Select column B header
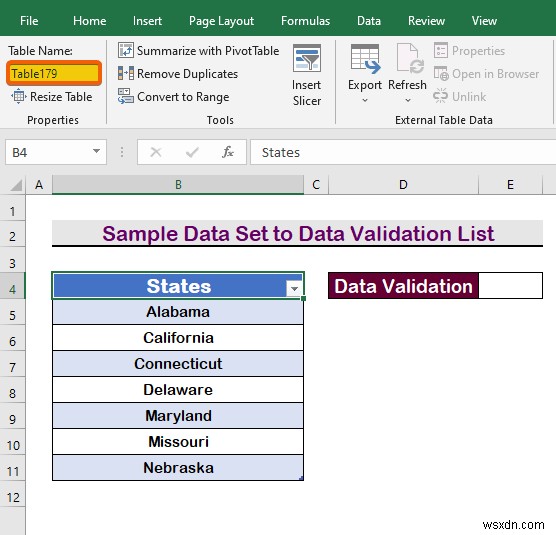This screenshot has height=535, width=556. click(178, 185)
